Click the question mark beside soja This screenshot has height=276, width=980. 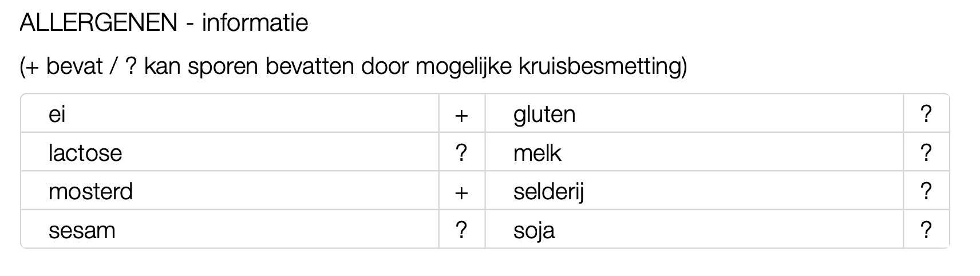pos(926,230)
